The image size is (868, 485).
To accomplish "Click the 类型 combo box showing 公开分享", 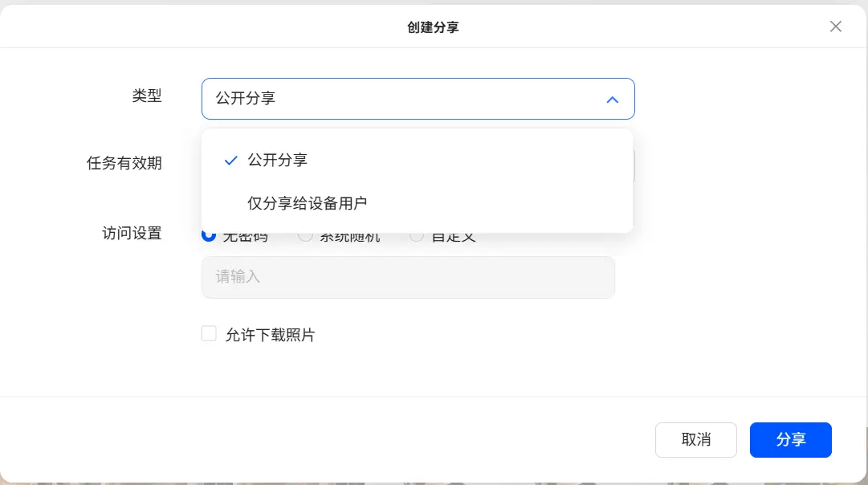I will tap(401, 99).
